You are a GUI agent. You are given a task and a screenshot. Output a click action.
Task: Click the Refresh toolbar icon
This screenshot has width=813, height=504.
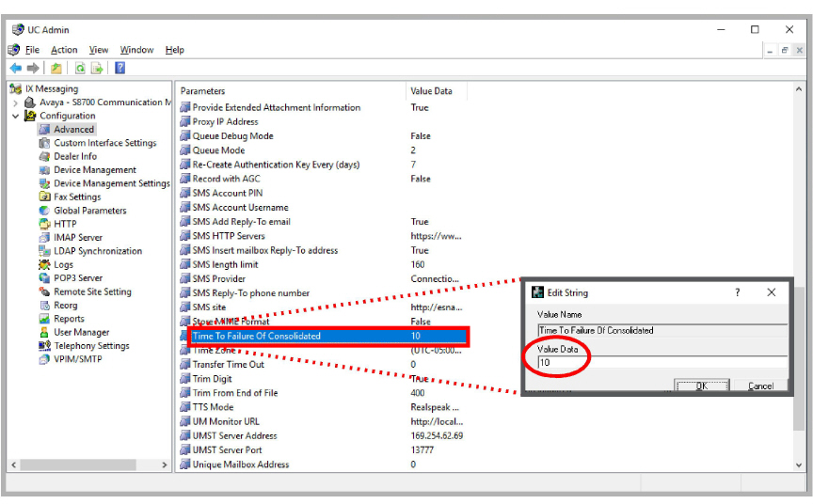[80, 68]
